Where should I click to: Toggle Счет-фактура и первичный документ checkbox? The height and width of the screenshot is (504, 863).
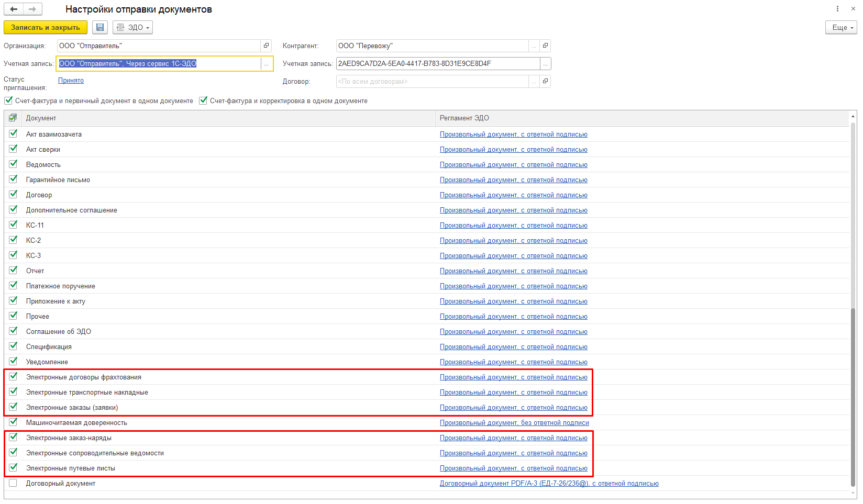coord(8,100)
